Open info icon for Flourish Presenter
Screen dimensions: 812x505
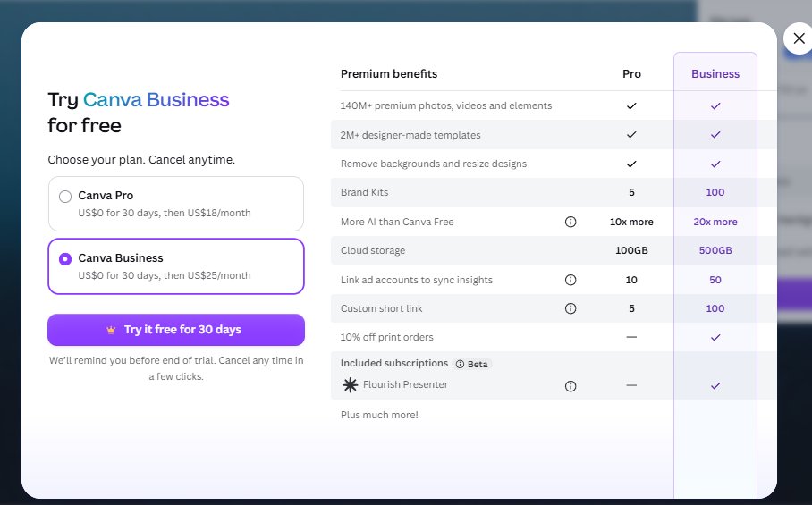[571, 386]
